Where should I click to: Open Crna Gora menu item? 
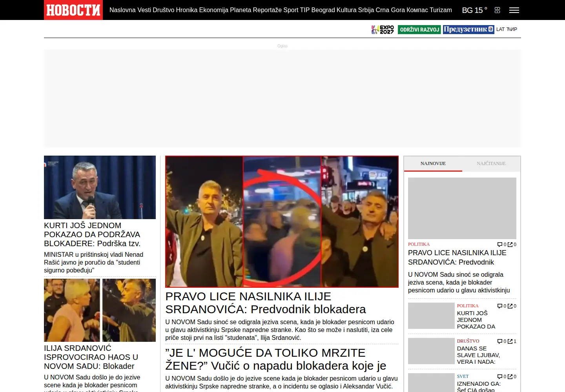[390, 10]
